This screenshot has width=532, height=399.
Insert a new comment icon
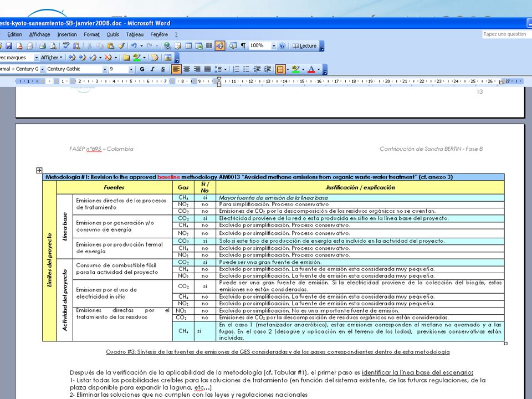click(x=126, y=58)
